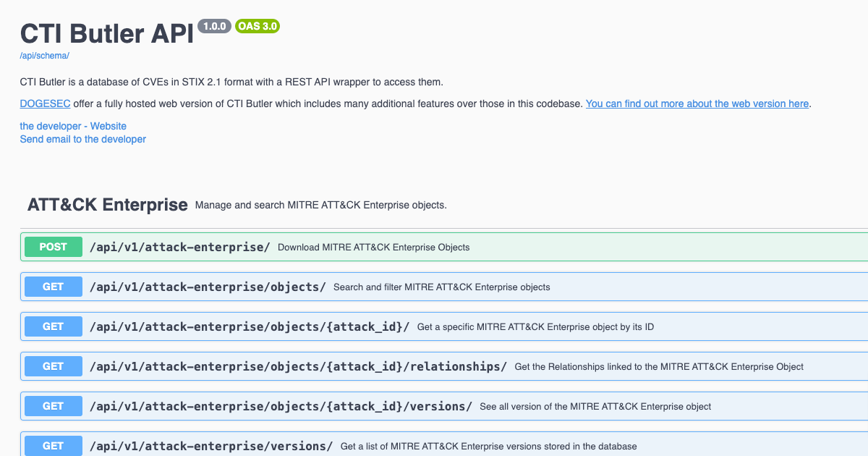The height and width of the screenshot is (456, 868).
Task: Click 'See all version of the MITRE ATT&CK Enterprise object'
Action: (595, 407)
